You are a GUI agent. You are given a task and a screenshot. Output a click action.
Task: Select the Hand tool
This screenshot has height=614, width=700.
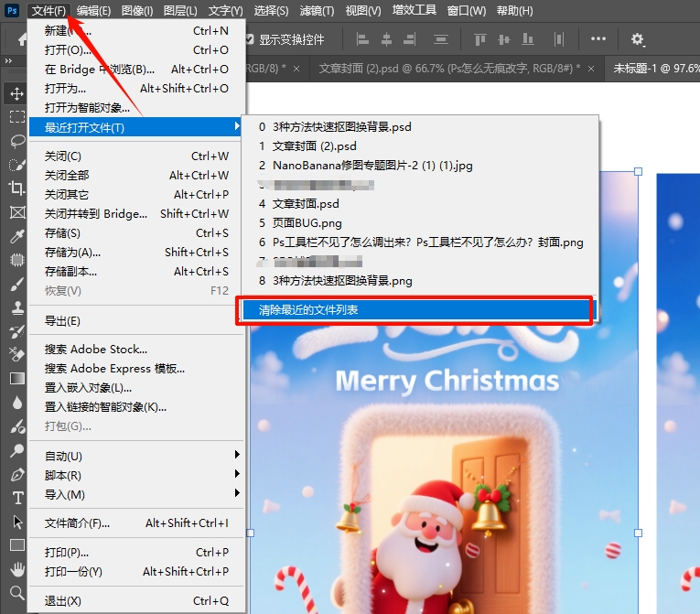pyautogui.click(x=16, y=569)
